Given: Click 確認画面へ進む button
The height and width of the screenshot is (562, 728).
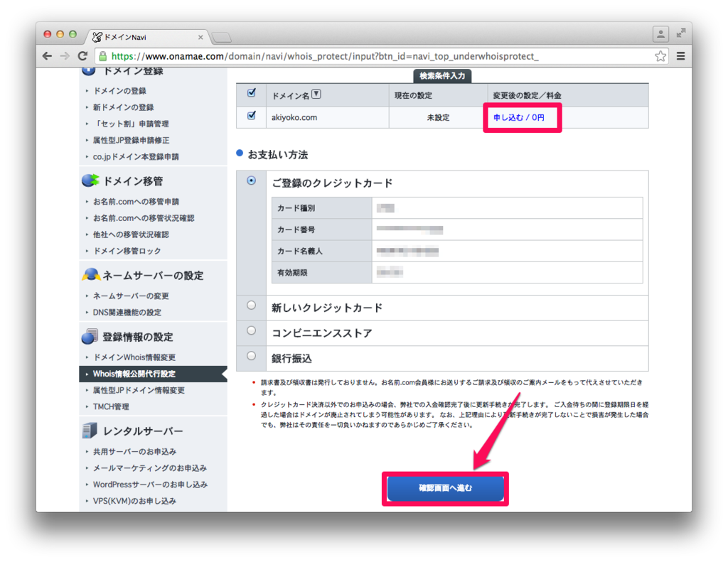Looking at the screenshot, I should pos(445,488).
